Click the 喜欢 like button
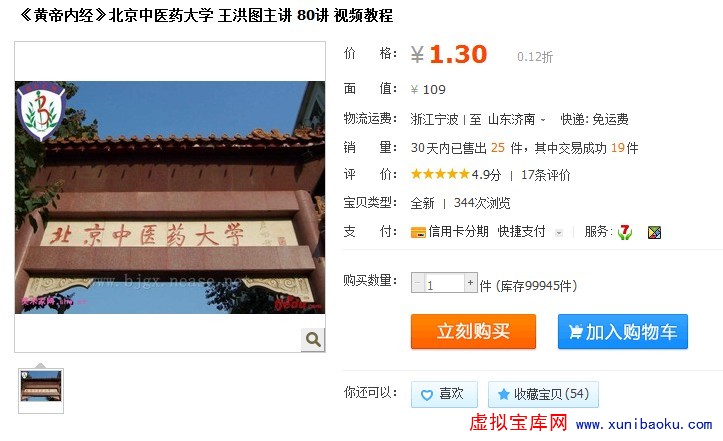 coord(444,394)
